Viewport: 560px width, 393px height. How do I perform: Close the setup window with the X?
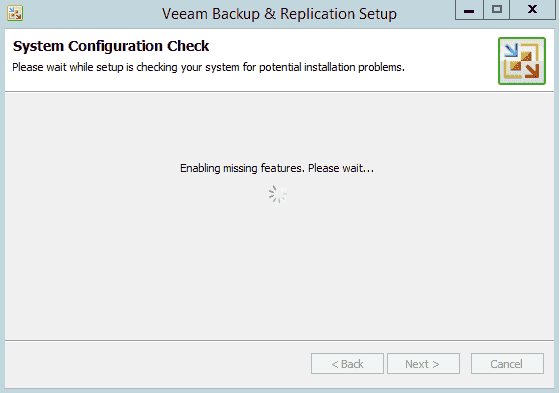532,10
